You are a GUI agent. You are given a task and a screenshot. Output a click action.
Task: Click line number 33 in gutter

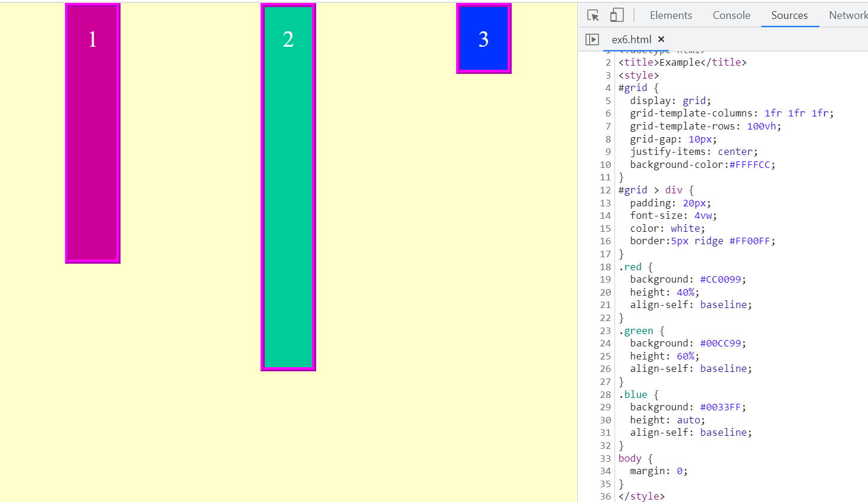605,458
